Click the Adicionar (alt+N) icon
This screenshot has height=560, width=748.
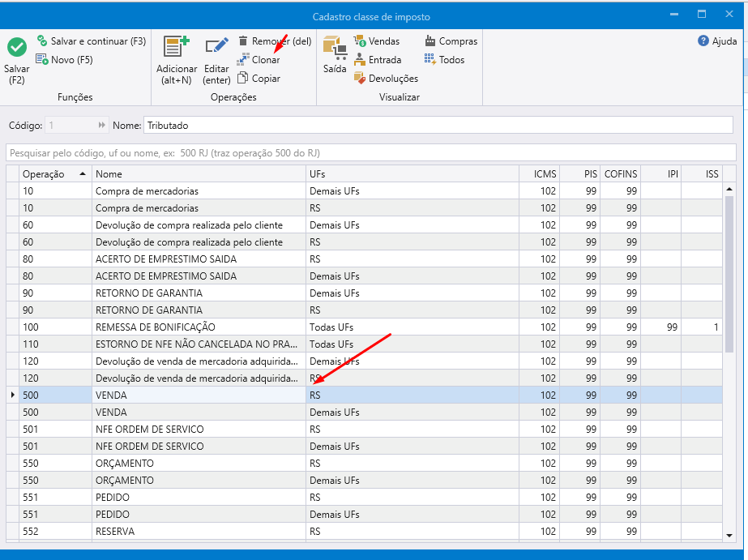click(176, 48)
